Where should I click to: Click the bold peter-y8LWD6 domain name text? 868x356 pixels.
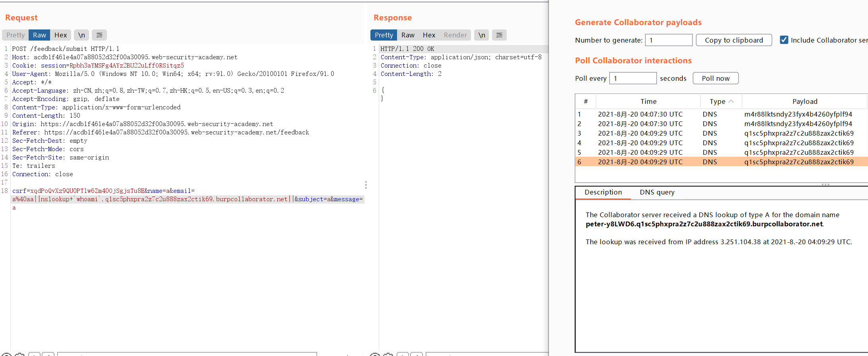click(704, 224)
